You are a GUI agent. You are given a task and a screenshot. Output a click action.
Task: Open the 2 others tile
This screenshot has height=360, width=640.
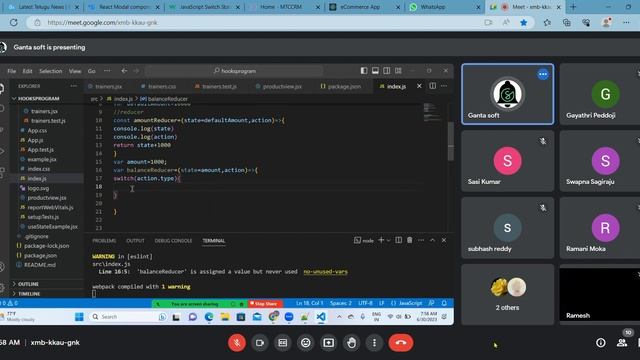pyautogui.click(x=507, y=294)
